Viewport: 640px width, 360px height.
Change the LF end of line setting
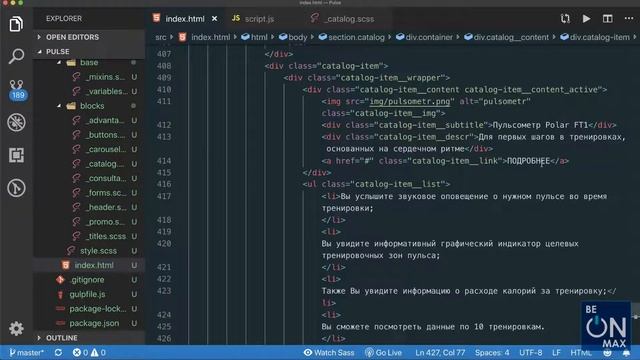(556, 352)
